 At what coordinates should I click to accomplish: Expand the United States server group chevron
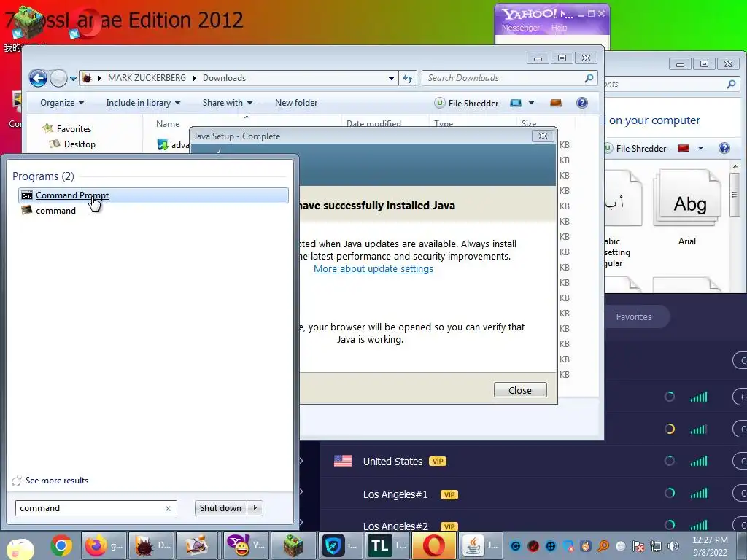point(301,461)
